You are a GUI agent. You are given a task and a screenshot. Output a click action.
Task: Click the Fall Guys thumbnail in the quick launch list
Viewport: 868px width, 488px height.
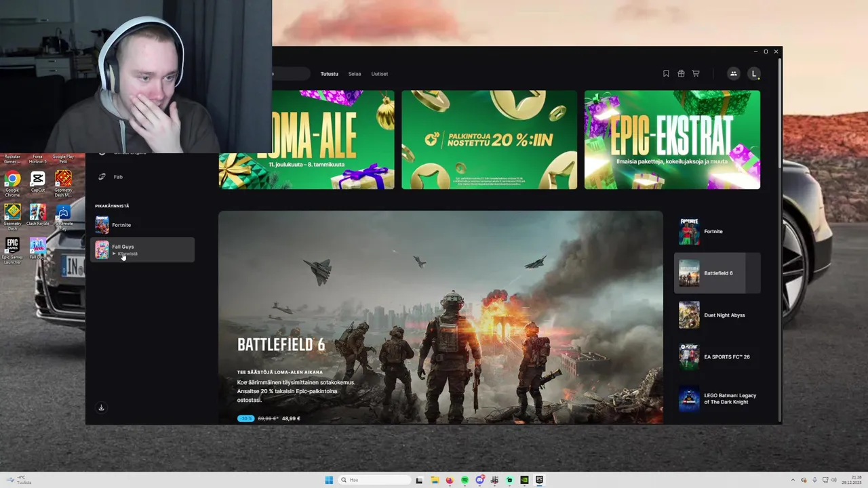coord(102,249)
